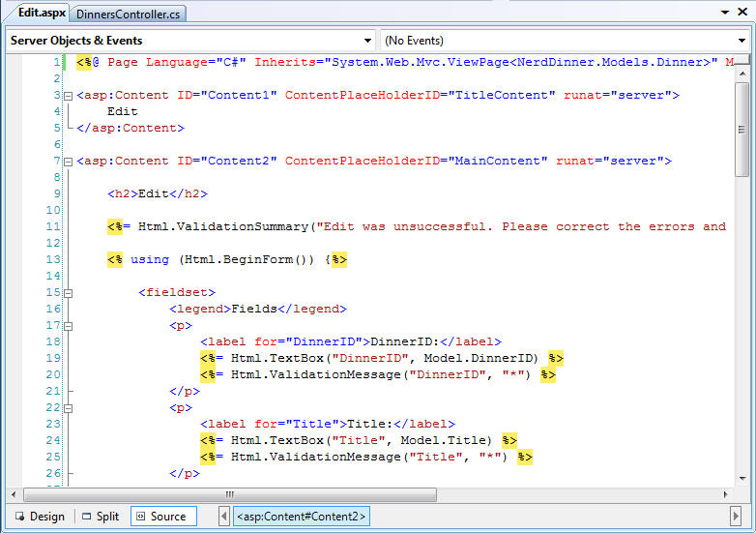Image resolution: width=756 pixels, height=533 pixels.
Task: Click the vertical scrollbar up arrow
Action: (x=741, y=73)
